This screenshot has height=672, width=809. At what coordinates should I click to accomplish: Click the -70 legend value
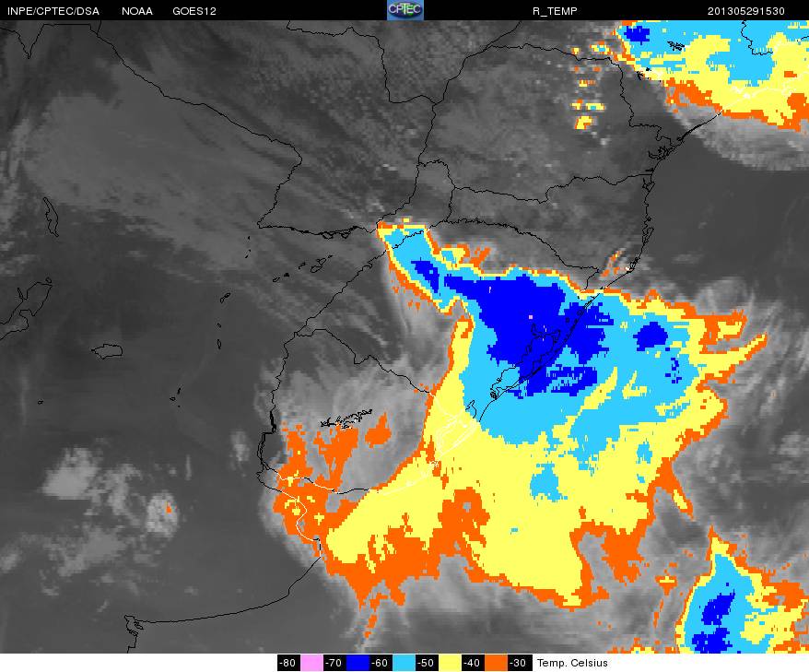[x=334, y=663]
